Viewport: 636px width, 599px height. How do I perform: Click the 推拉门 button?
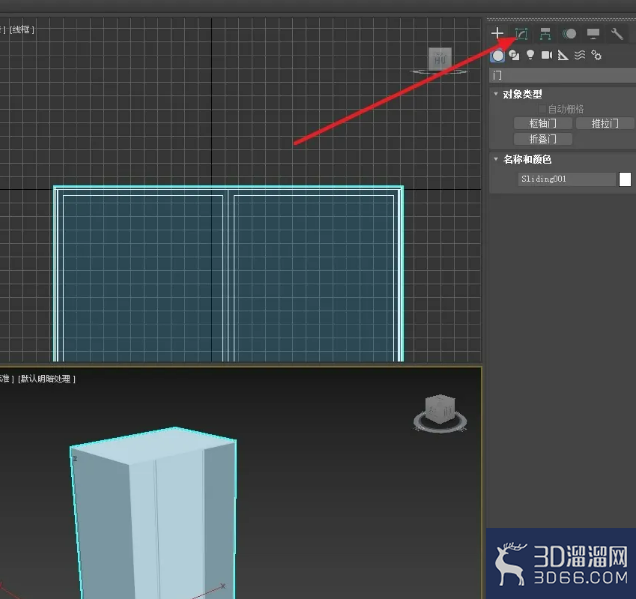point(605,123)
